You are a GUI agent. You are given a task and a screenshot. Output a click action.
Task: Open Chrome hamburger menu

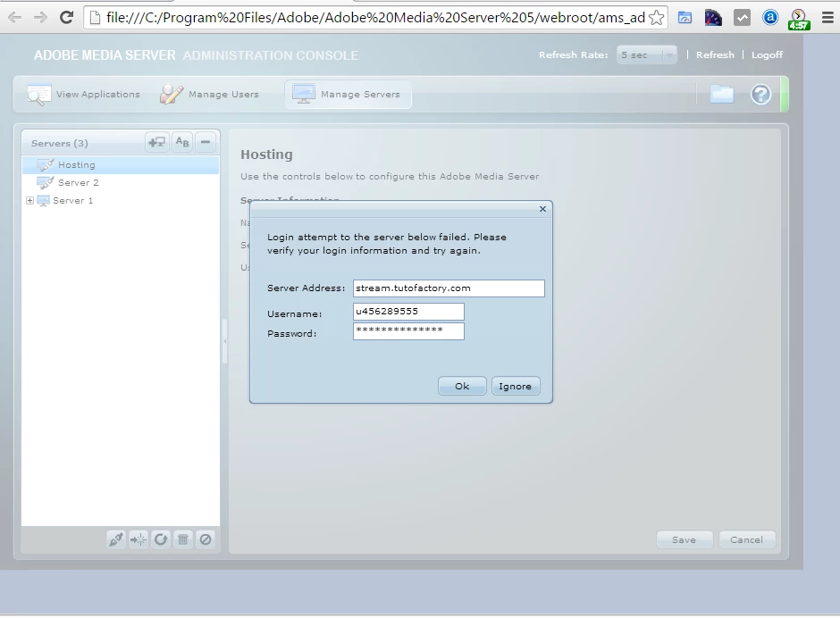coord(827,18)
